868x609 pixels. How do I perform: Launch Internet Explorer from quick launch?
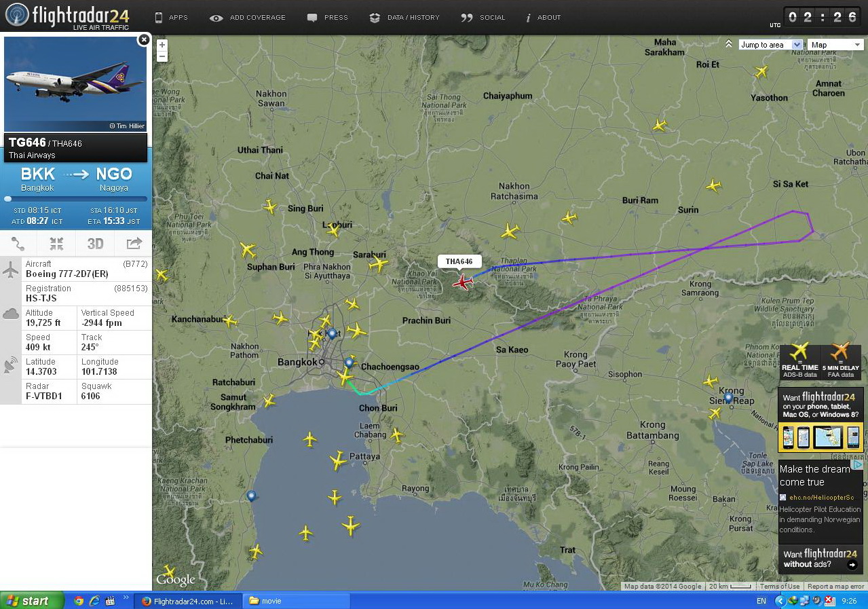(x=94, y=601)
